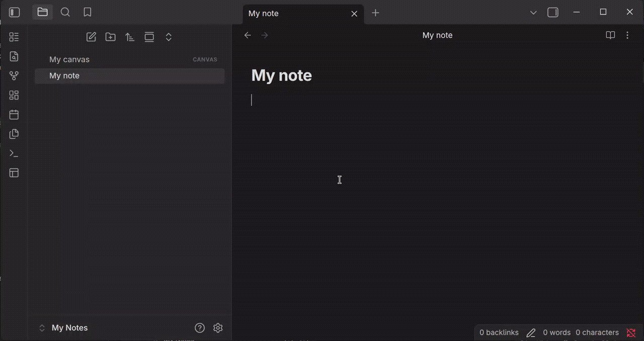The image size is (644, 341).
Task: Open the Files explorer folder icon
Action: [43, 12]
